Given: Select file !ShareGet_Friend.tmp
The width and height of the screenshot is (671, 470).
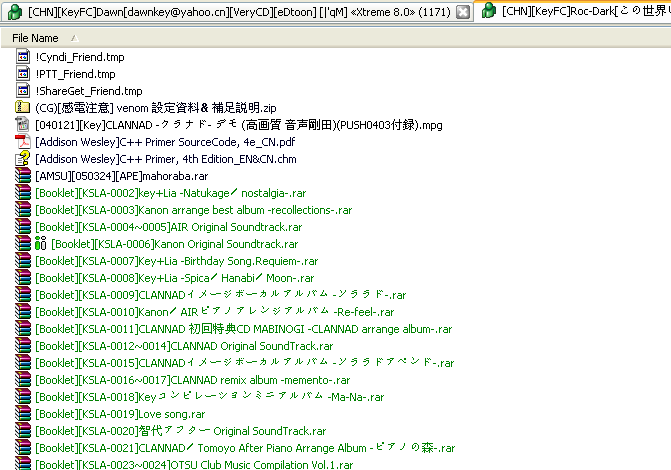Looking at the screenshot, I should tap(89, 91).
